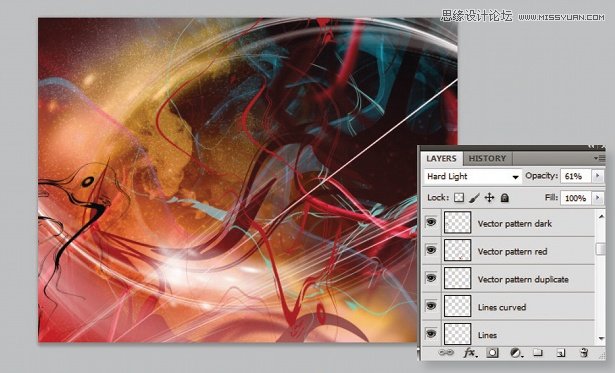Toggle lock image pixels brush icon
Viewport: 615px width, 373px height.
pos(474,198)
